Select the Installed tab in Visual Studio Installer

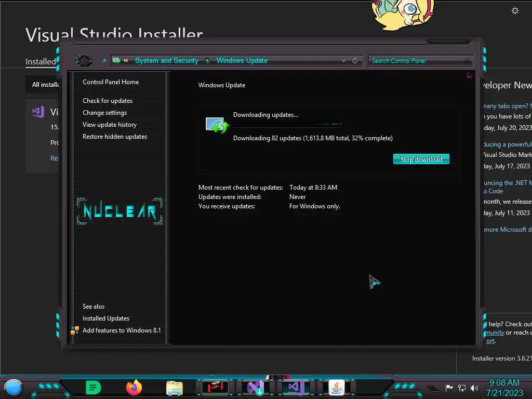click(41, 62)
